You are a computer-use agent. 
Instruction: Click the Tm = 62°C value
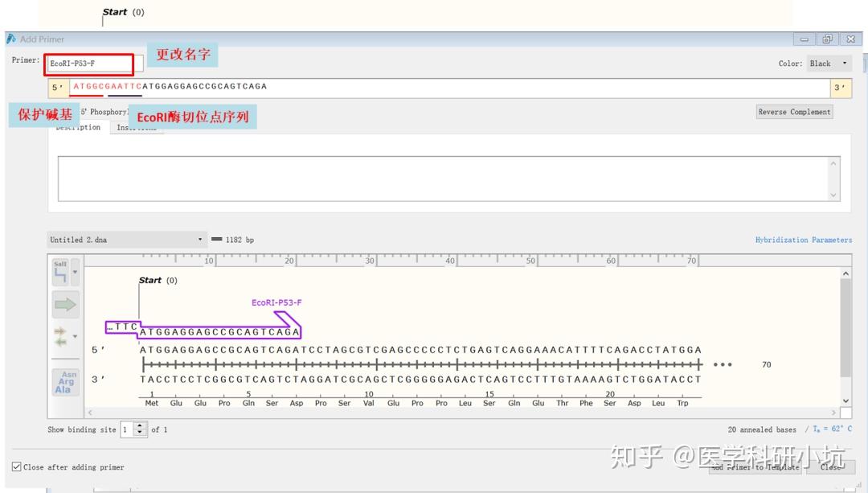(x=833, y=429)
